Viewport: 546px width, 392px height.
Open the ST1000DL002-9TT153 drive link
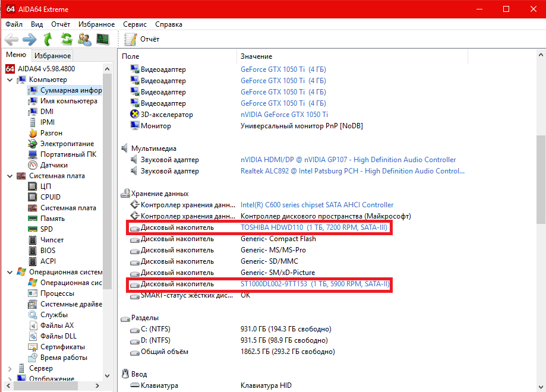pyautogui.click(x=315, y=284)
